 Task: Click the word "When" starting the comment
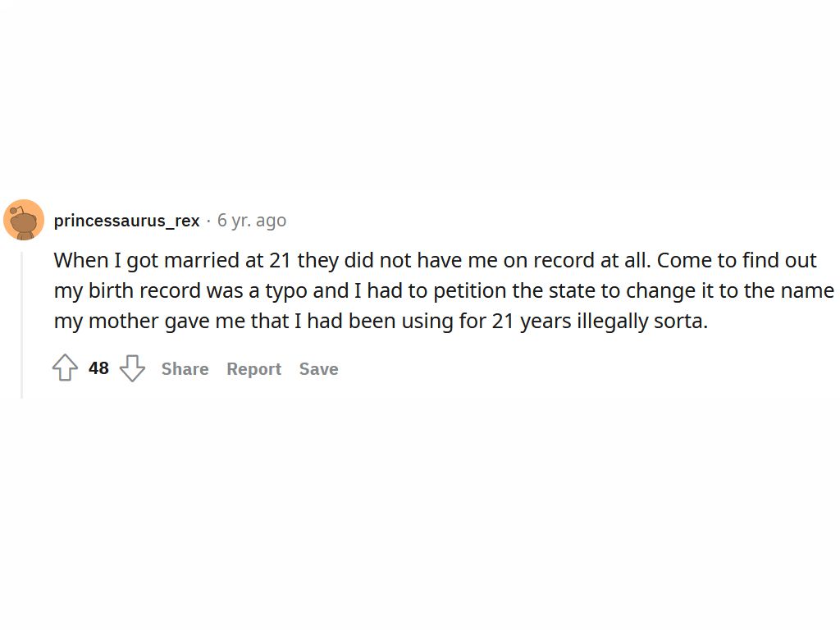click(80, 261)
